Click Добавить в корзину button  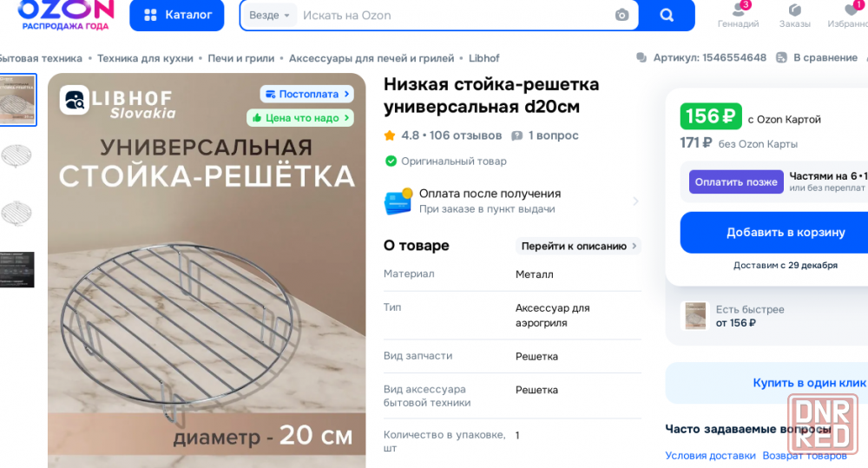tap(775, 233)
